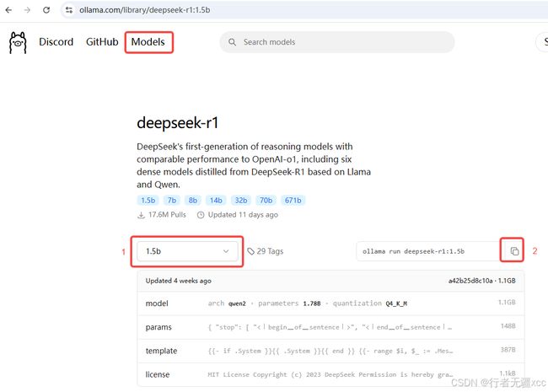Image resolution: width=548 pixels, height=392 pixels.
Task: Click the address bar URL
Action: pos(145,10)
